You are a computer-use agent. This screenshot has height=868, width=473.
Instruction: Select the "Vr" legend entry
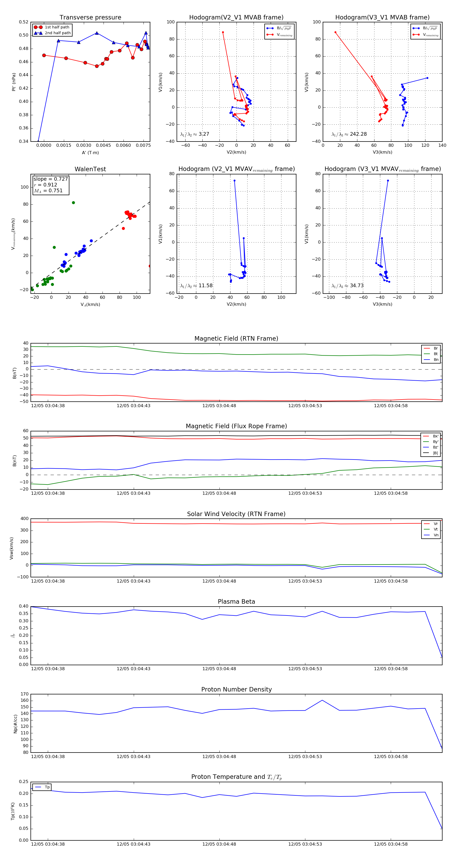(431, 524)
